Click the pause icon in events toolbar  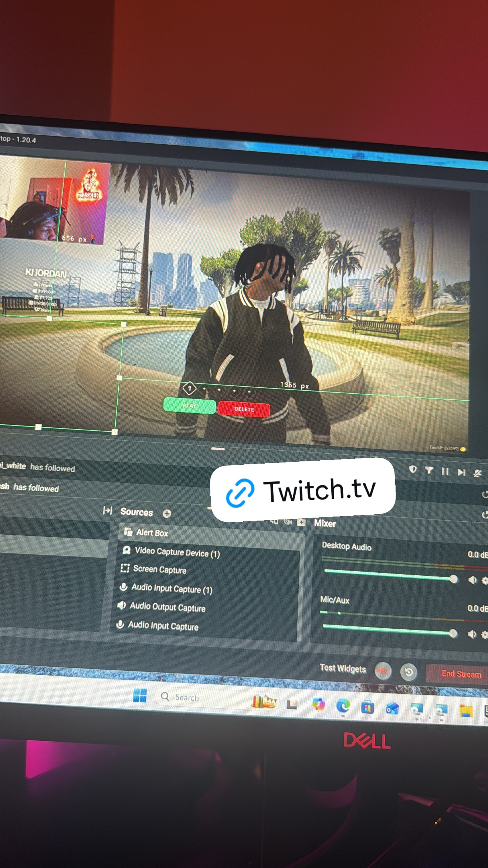pos(445,471)
